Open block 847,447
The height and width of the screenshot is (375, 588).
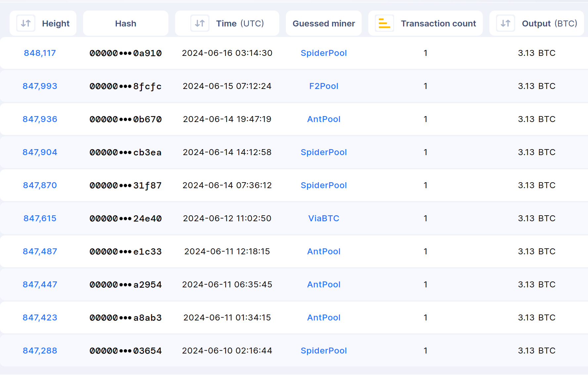point(40,284)
